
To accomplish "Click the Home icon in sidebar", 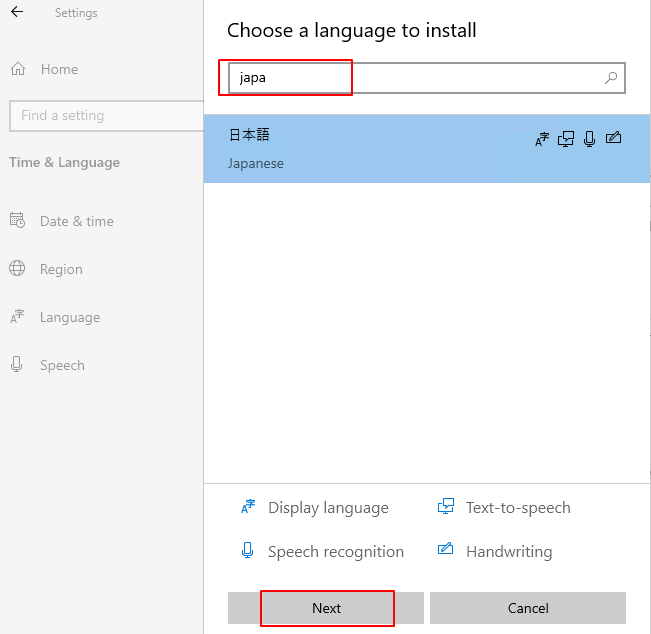I will pos(17,69).
